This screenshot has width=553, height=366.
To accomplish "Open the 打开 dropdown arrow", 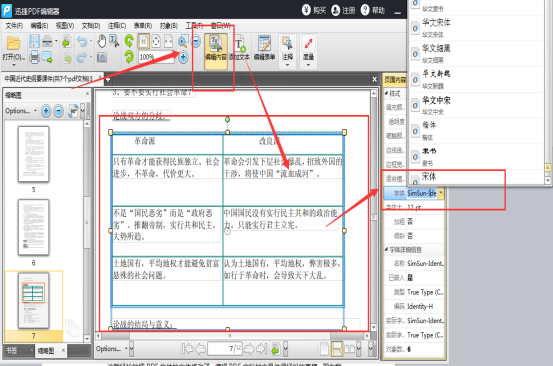I will tap(14, 65).
